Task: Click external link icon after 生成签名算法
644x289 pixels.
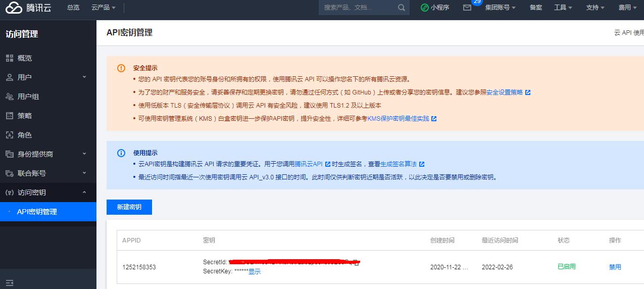Action: pos(422,164)
